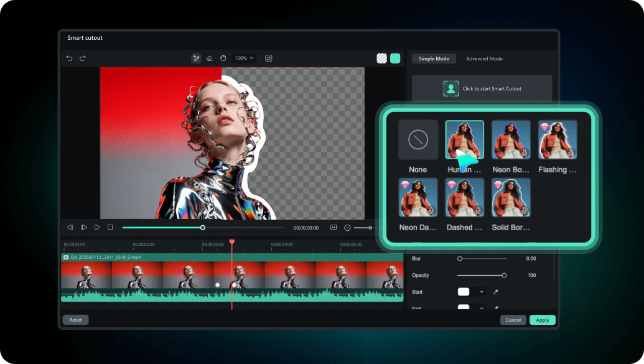Step forward to next frame
644x364 pixels.
84,227
